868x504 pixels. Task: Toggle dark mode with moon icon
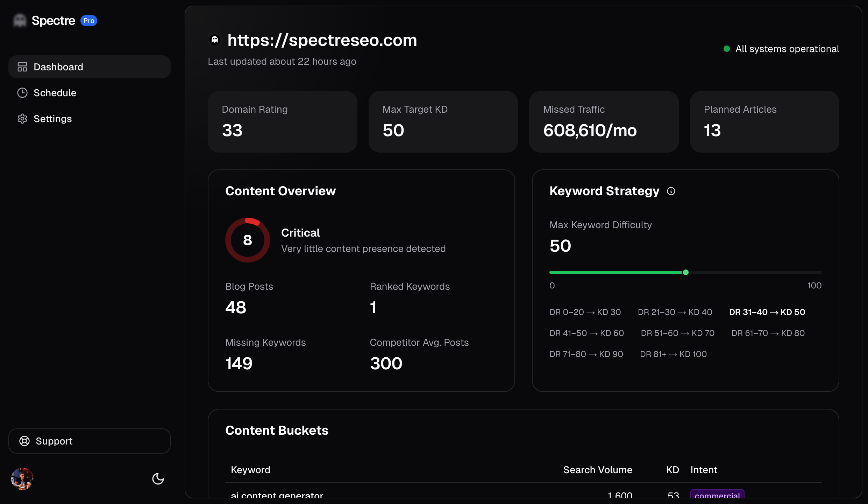(x=158, y=479)
